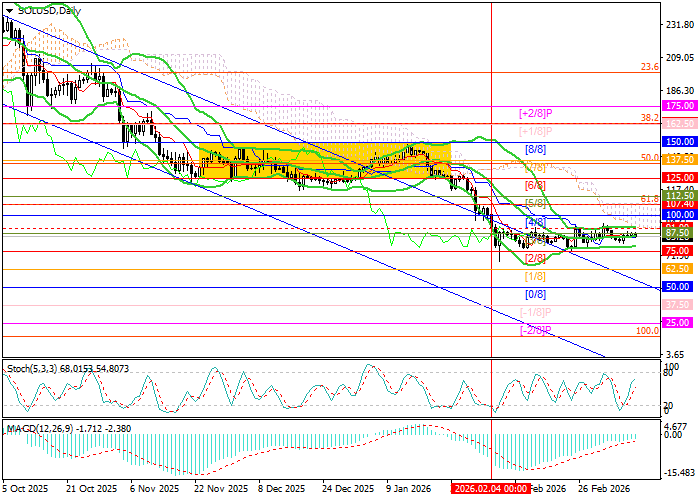700x500 pixels.
Task: Select the MACD(12,26,9) indicator label
Action: click(x=38, y=428)
